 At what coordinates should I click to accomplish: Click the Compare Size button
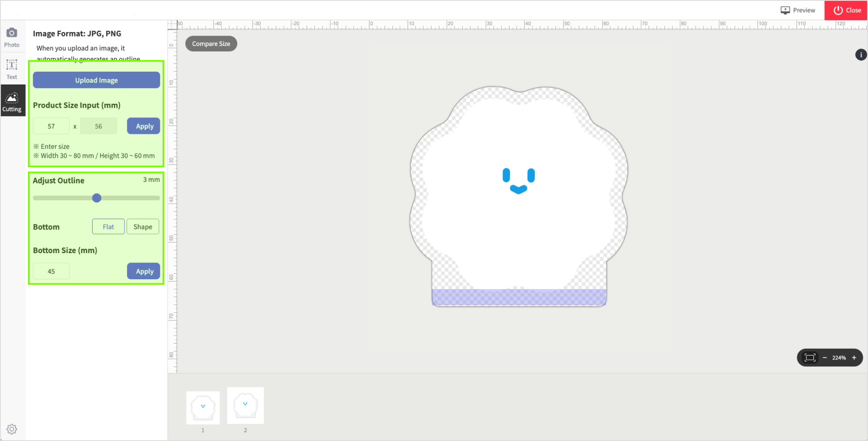(x=211, y=44)
